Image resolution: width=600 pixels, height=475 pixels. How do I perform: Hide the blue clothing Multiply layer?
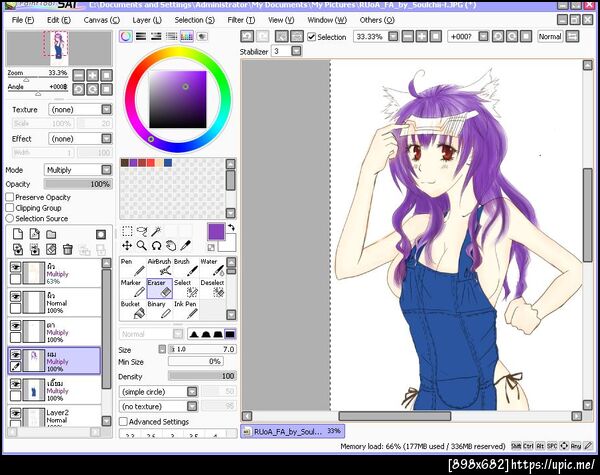[x=15, y=384]
